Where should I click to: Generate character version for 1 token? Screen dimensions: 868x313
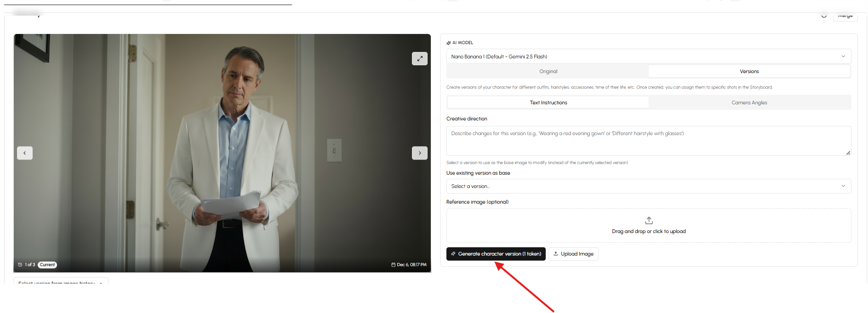tap(496, 254)
